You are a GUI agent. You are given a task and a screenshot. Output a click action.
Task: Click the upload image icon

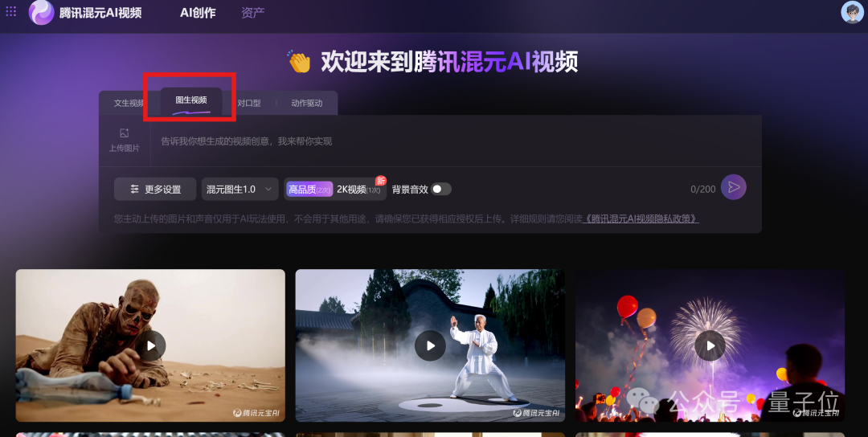124,133
